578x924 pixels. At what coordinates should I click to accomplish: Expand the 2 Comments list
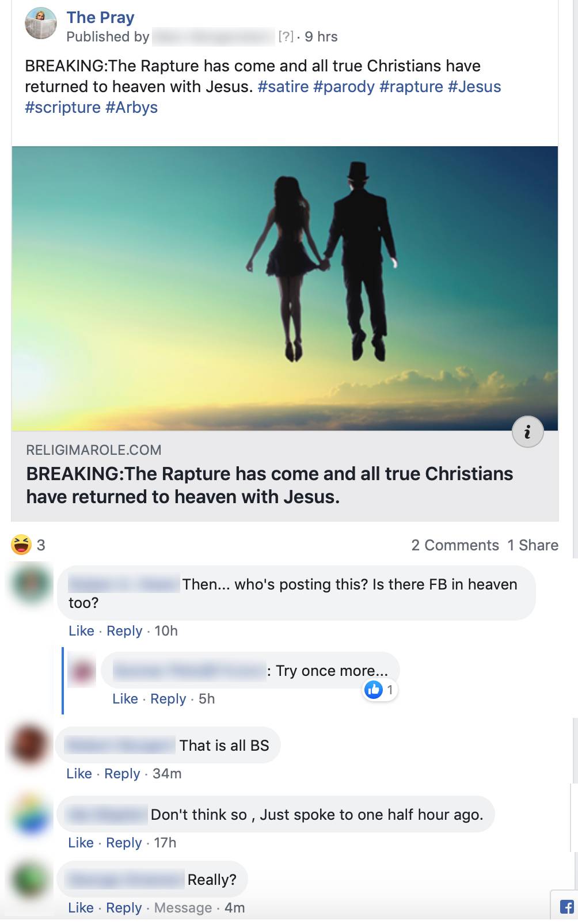pos(455,545)
